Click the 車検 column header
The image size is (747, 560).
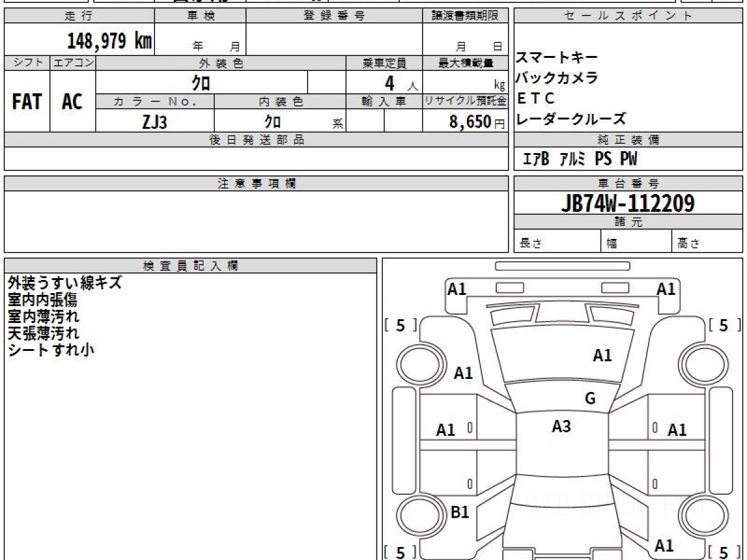coord(200,16)
